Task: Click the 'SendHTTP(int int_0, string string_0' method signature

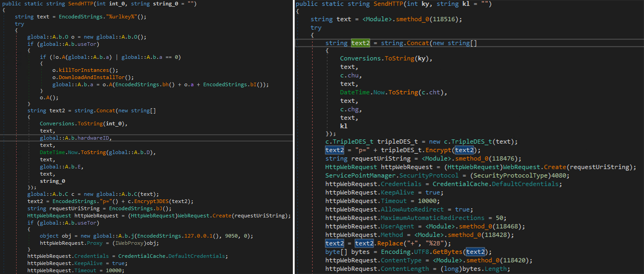Action: click(100, 4)
